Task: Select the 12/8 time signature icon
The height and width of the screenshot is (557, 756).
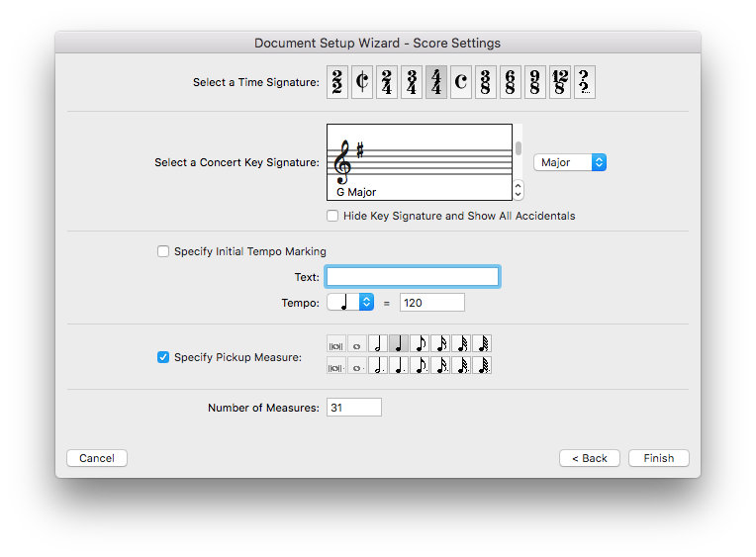Action: (560, 82)
